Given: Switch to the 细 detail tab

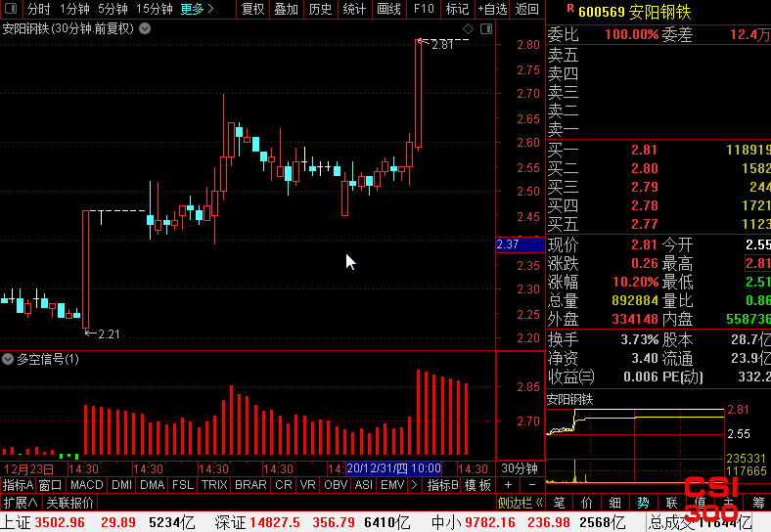Looking at the screenshot, I should 615,503.
